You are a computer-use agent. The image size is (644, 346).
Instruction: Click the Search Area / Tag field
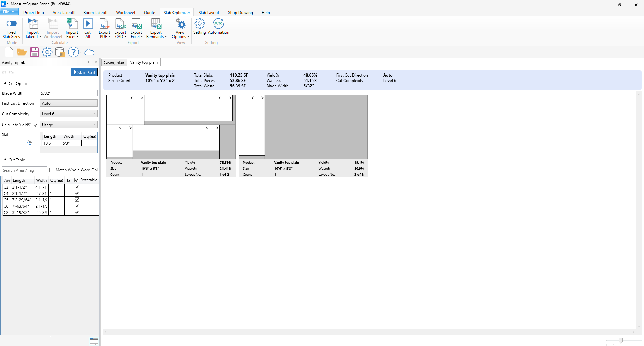[24, 170]
